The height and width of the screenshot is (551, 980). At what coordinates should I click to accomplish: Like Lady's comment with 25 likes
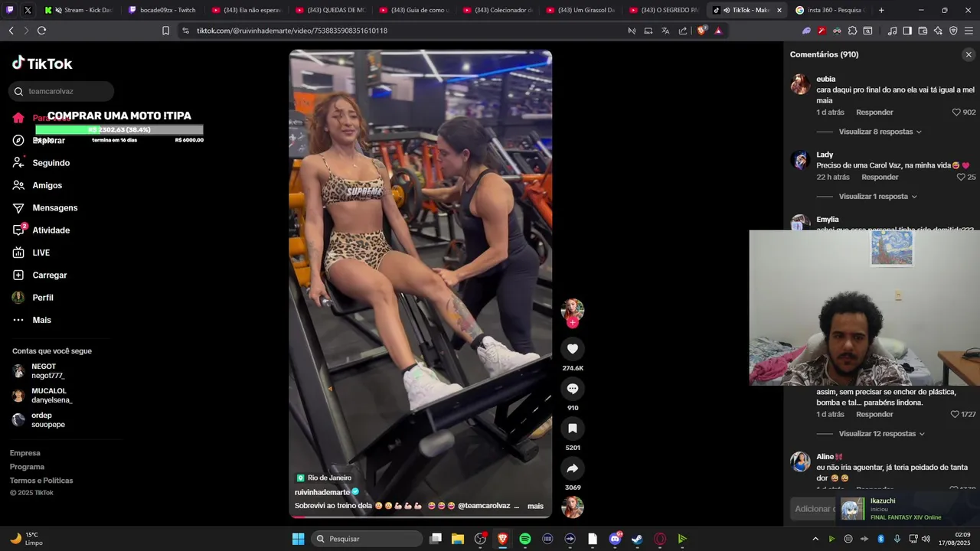tap(961, 178)
